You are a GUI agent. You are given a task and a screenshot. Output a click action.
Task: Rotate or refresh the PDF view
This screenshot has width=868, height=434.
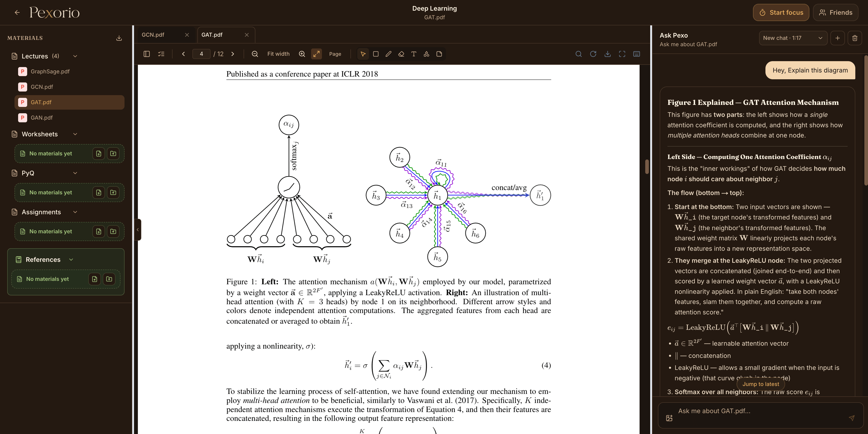coord(593,54)
